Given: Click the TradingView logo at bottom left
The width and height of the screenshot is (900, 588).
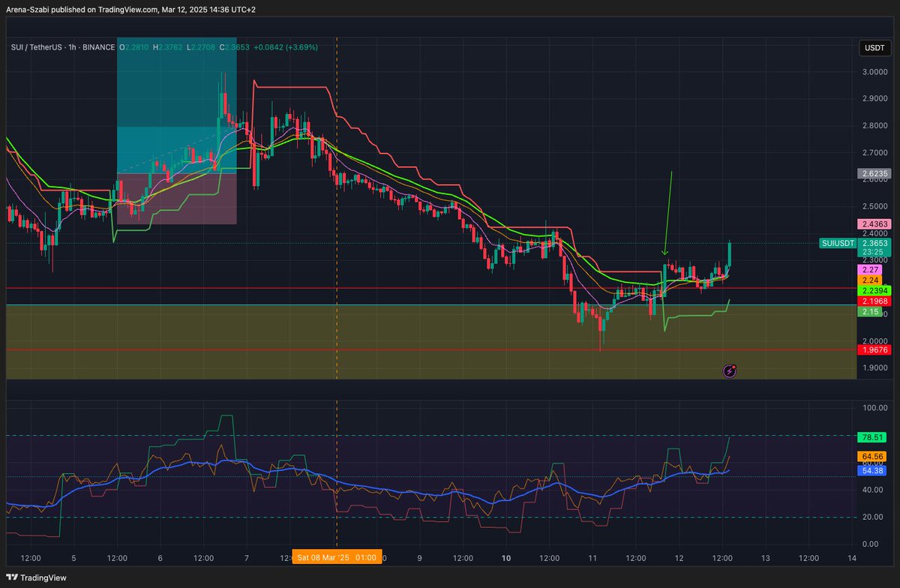Looking at the screenshot, I should (x=37, y=577).
